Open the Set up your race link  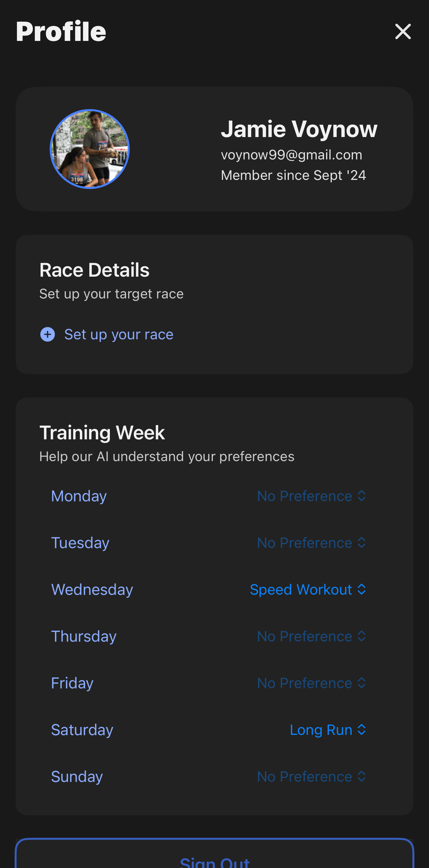pyautogui.click(x=119, y=334)
